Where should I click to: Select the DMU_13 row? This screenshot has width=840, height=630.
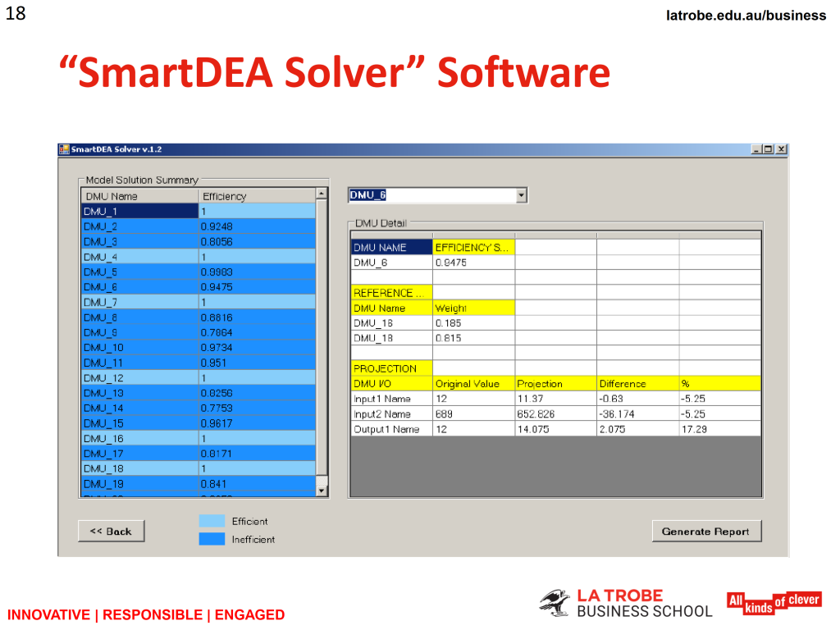[x=199, y=393]
